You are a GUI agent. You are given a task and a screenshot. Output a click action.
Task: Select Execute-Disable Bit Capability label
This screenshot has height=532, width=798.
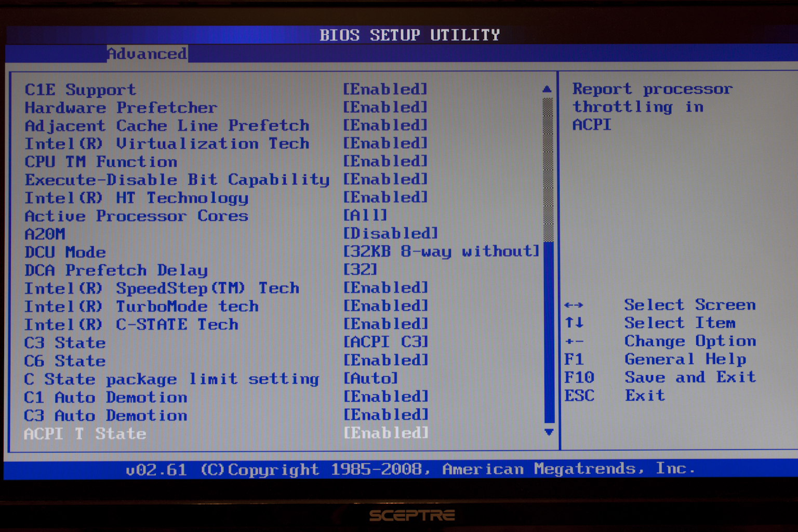pyautogui.click(x=177, y=180)
